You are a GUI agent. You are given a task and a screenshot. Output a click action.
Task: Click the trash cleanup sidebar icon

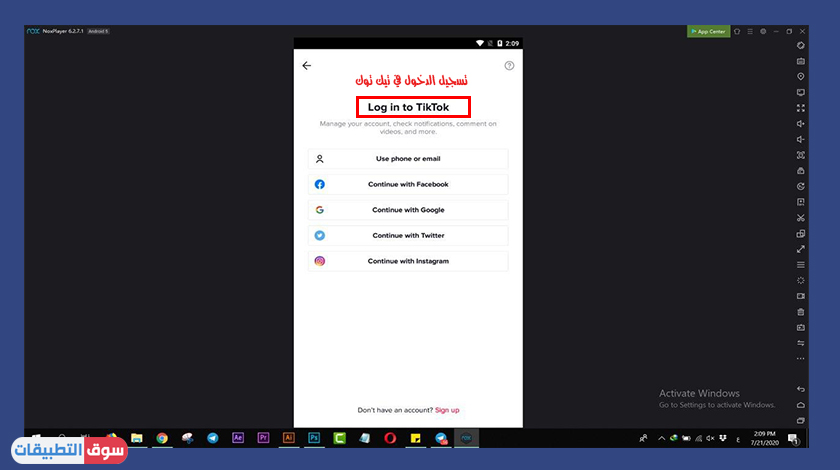coord(800,312)
